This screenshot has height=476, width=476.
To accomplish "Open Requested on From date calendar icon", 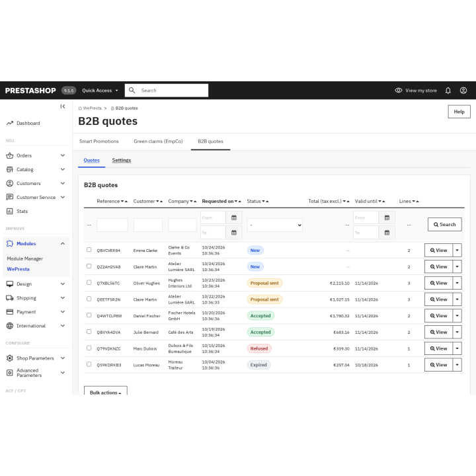I will coord(234,218).
